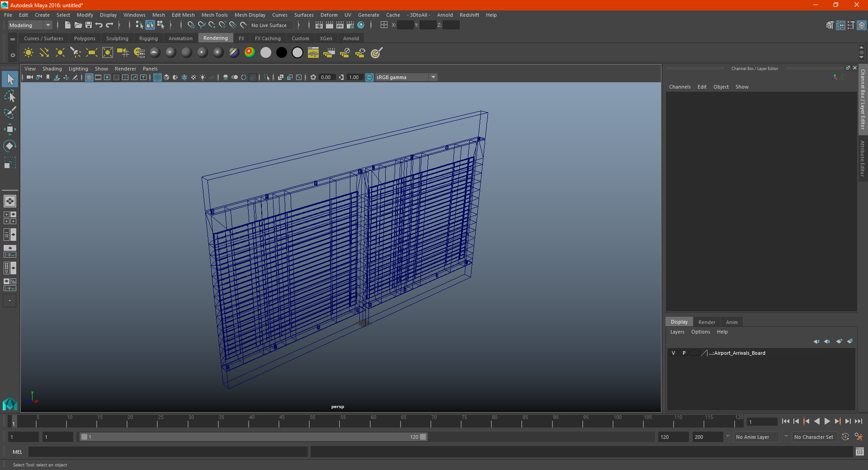Activate the Lasso select tool
868x470 pixels.
click(x=9, y=96)
